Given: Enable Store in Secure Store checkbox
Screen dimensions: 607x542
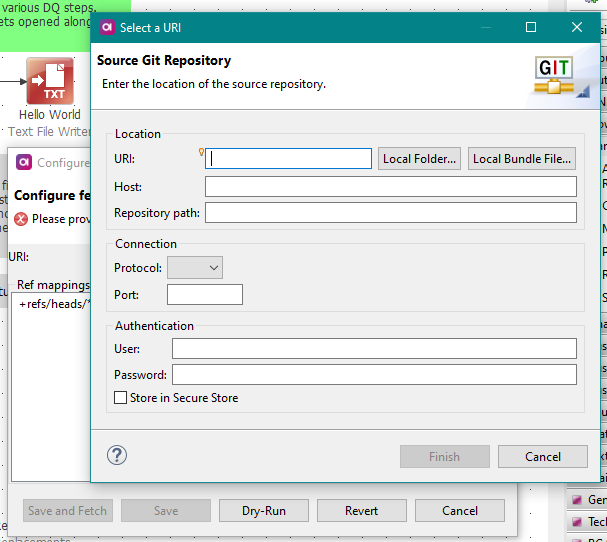Looking at the screenshot, I should [x=121, y=398].
